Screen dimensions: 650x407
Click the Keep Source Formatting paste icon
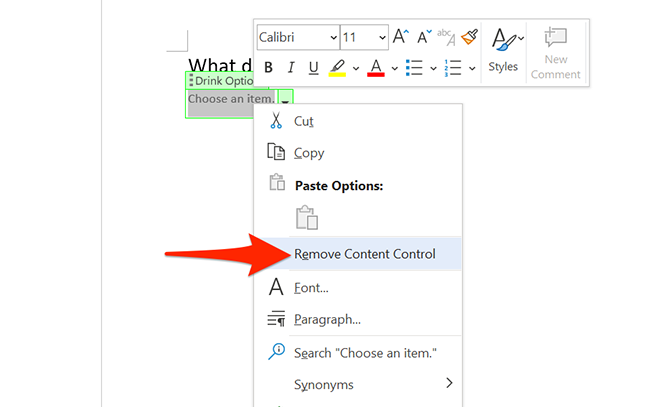click(307, 218)
